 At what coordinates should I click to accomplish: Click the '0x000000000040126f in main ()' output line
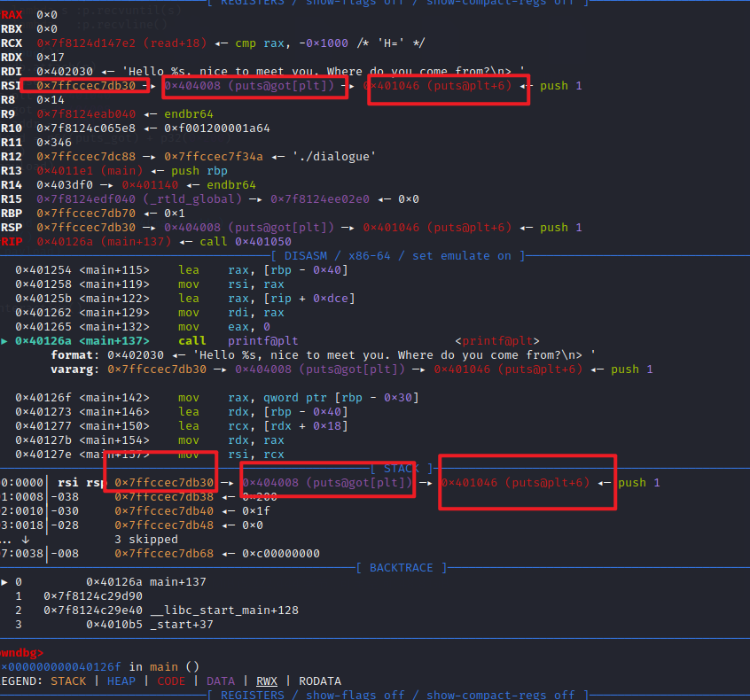tap(99, 667)
